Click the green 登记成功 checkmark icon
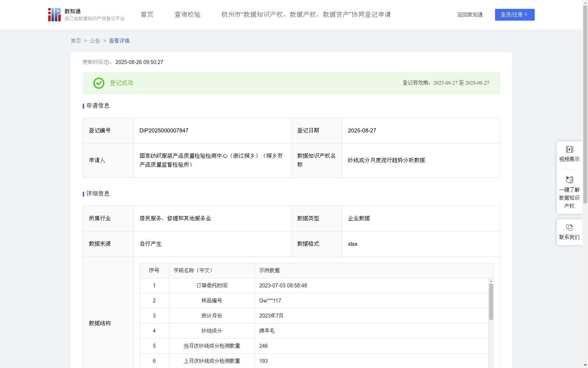The width and height of the screenshot is (588, 368). coord(98,83)
